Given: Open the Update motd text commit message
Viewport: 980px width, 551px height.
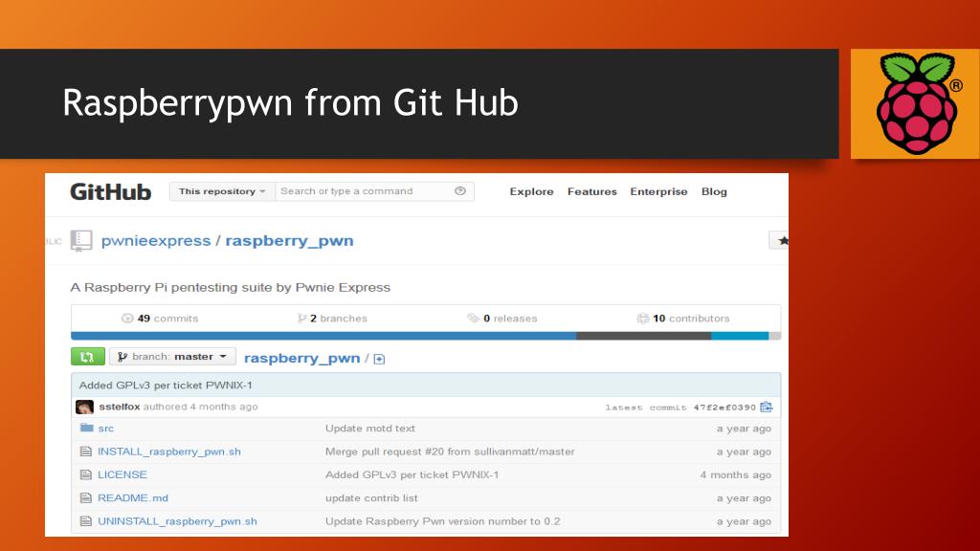Looking at the screenshot, I should tap(370, 429).
